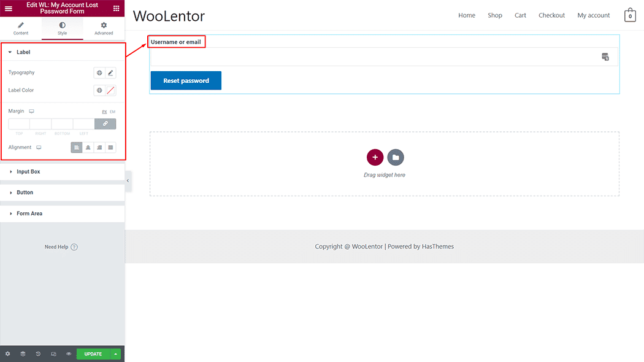The height and width of the screenshot is (362, 644).
Task: Toggle linked margin values
Action: [105, 124]
